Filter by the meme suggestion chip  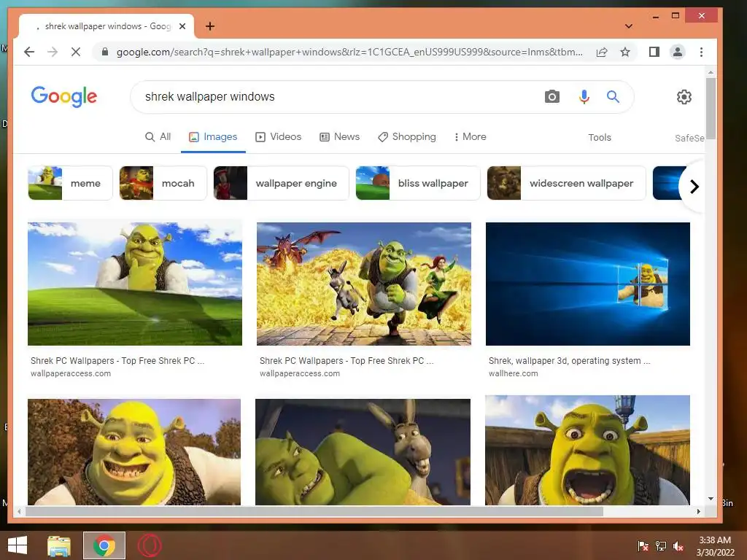point(70,183)
